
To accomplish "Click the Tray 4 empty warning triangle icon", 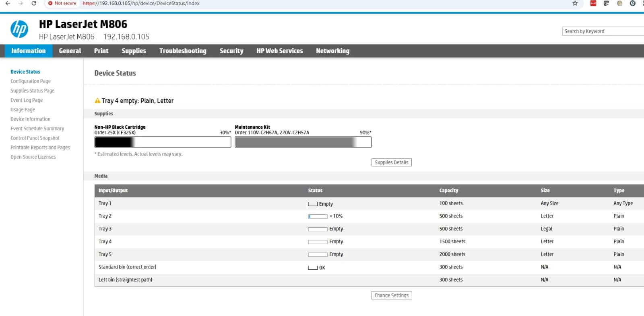I will 97,101.
